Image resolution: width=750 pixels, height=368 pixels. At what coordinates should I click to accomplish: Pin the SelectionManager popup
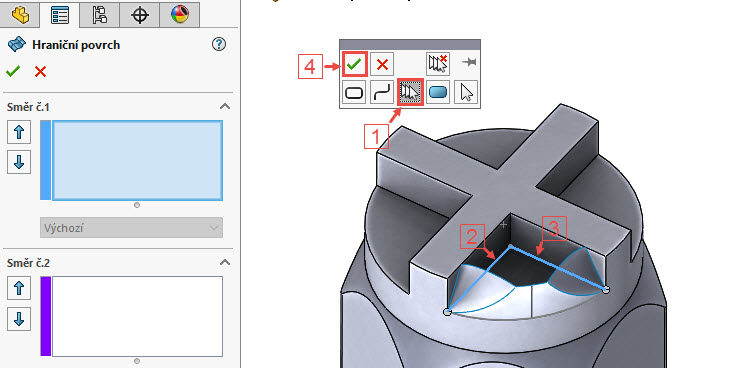469,62
